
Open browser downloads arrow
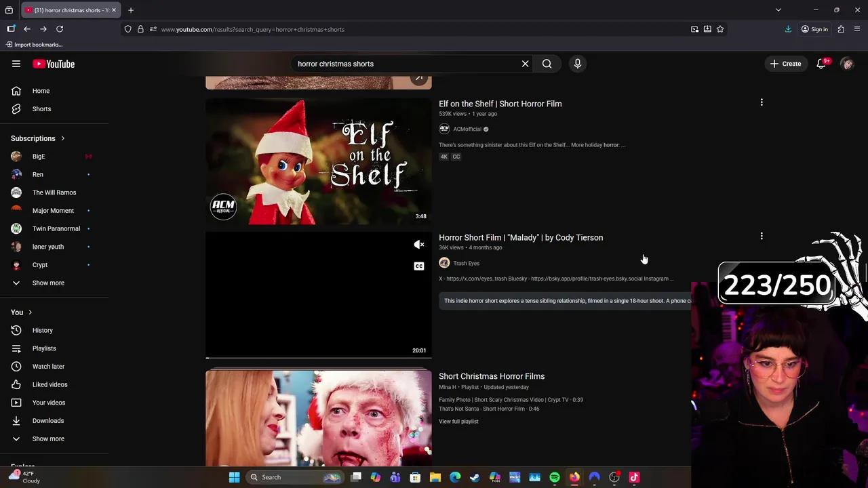tap(788, 29)
